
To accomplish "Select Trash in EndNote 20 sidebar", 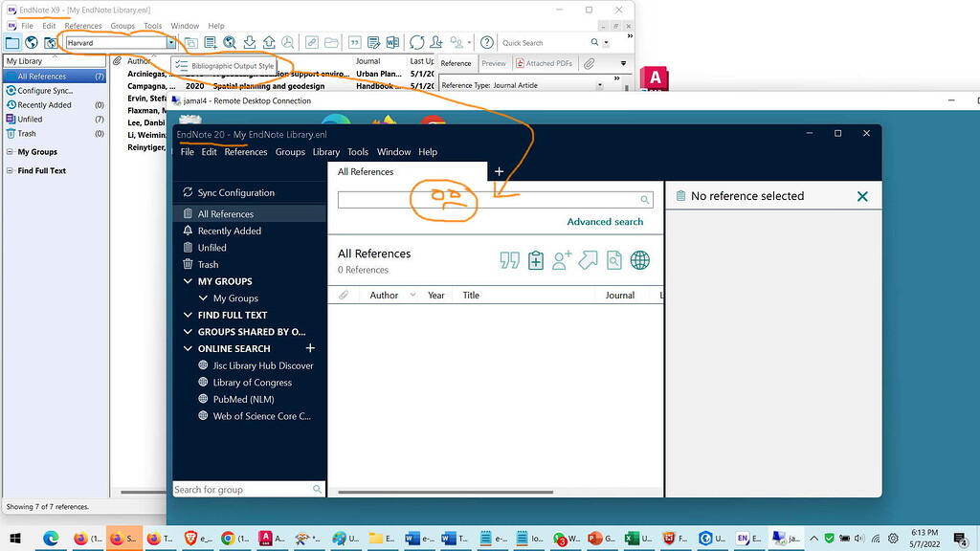I will pos(208,264).
